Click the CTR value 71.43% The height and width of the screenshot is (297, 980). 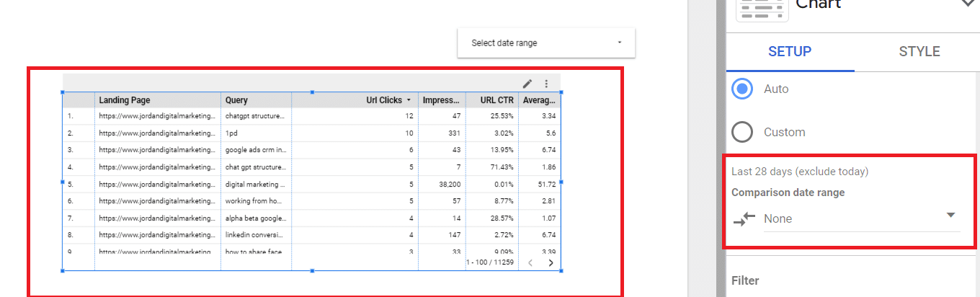point(502,167)
